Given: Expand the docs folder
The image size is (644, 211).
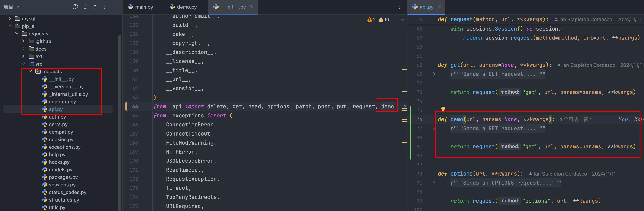Looking at the screenshot, I should click(24, 49).
